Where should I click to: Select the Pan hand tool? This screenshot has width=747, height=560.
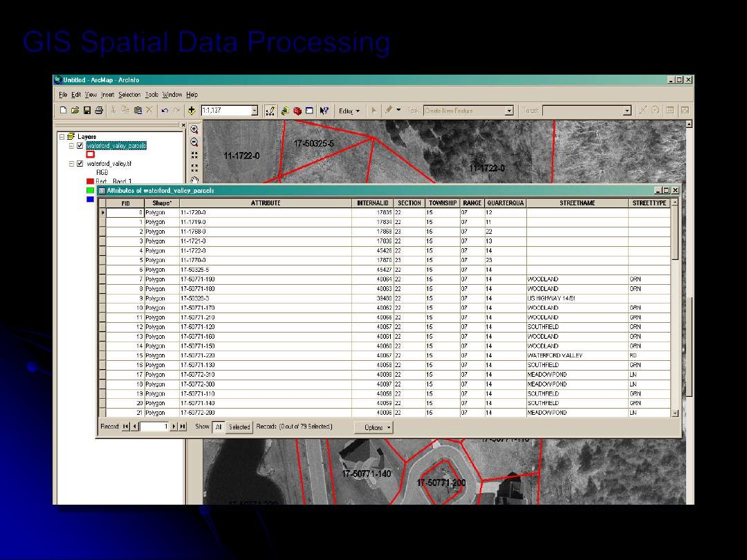click(194, 180)
